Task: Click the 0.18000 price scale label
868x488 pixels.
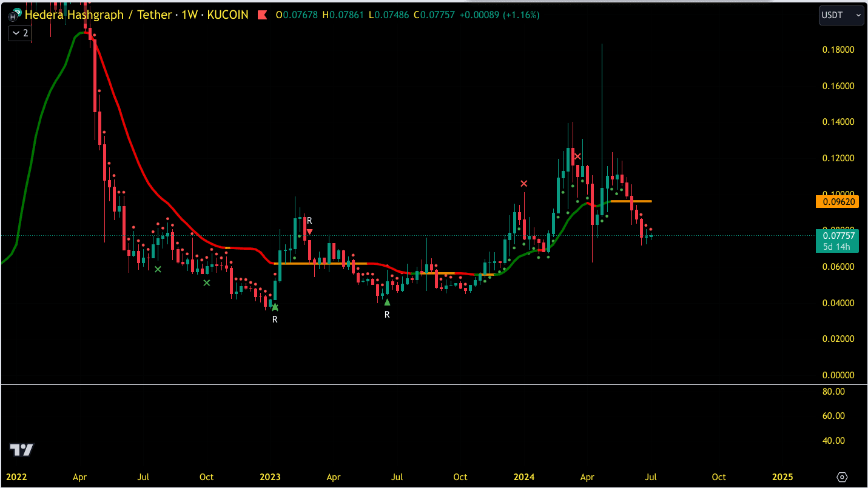Action: (838, 50)
